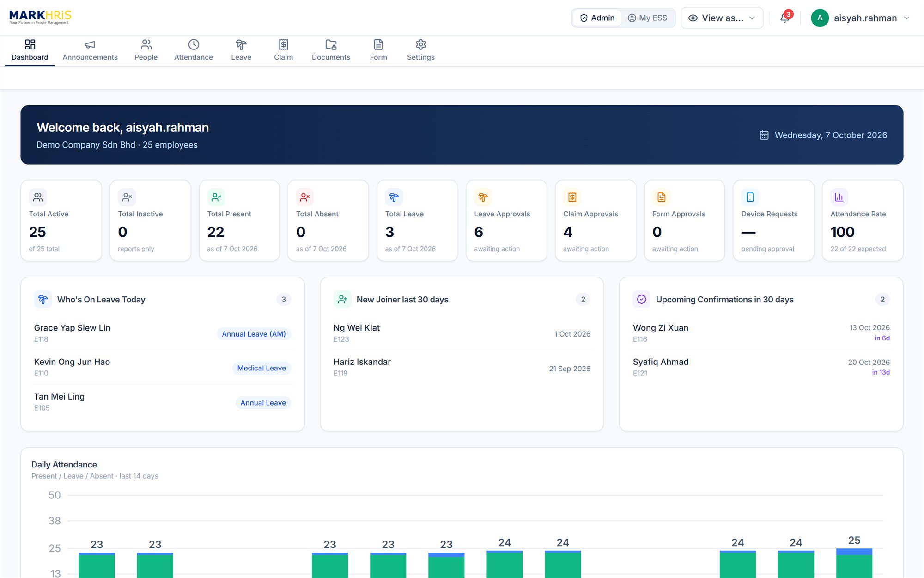Open the Leave tab label
The image size is (924, 578).
click(x=241, y=57)
